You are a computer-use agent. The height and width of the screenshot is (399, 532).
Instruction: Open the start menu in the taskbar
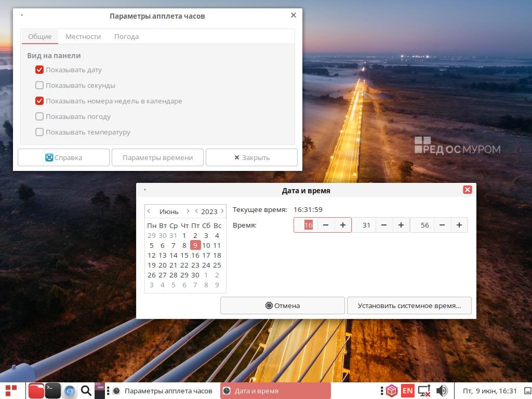[11, 391]
